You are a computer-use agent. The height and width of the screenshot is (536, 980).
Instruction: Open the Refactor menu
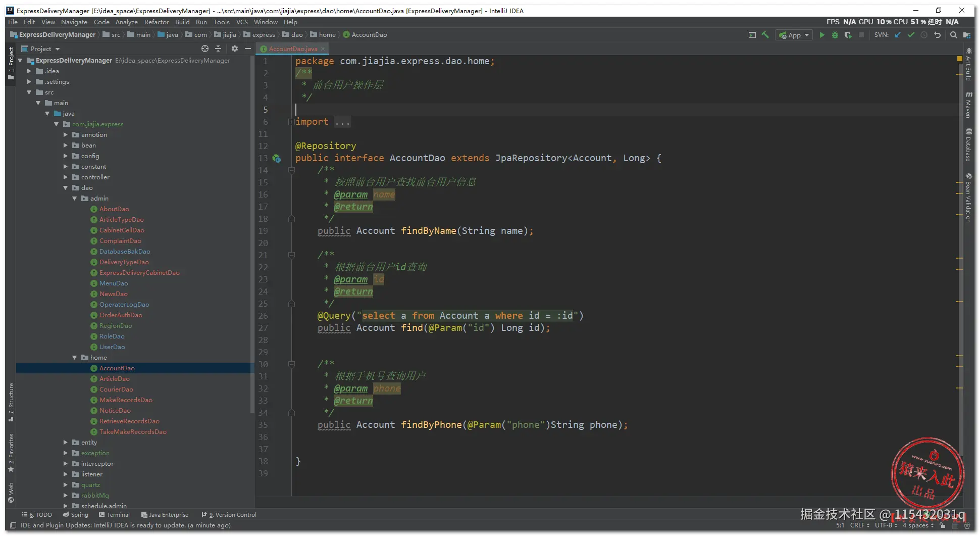pos(157,22)
